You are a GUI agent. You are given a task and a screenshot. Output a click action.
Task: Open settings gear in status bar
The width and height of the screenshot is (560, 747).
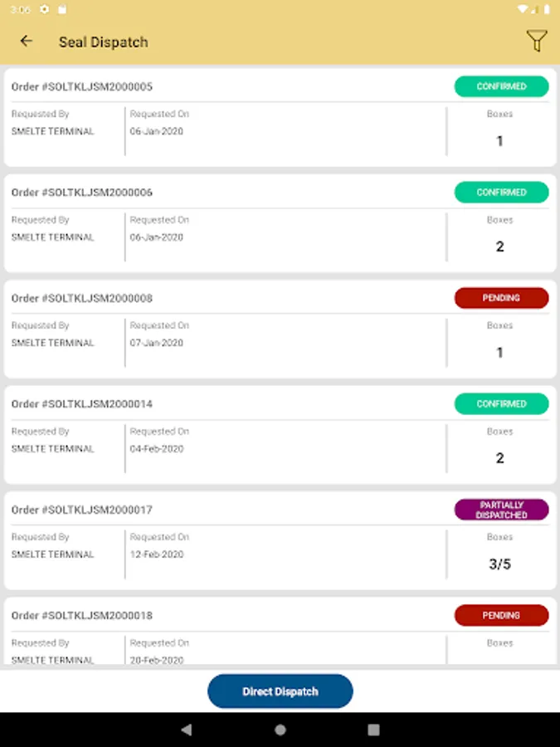[x=44, y=9]
